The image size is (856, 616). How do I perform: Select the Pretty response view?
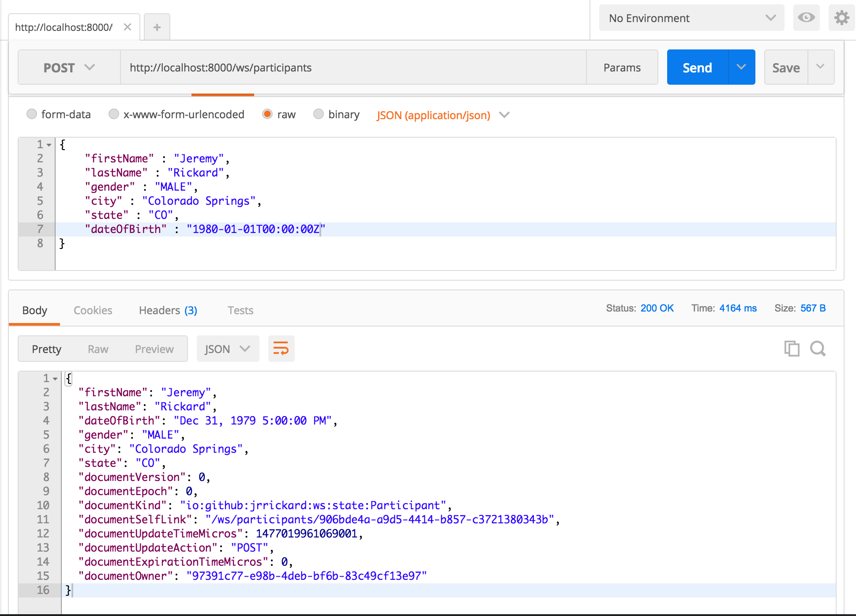click(46, 349)
